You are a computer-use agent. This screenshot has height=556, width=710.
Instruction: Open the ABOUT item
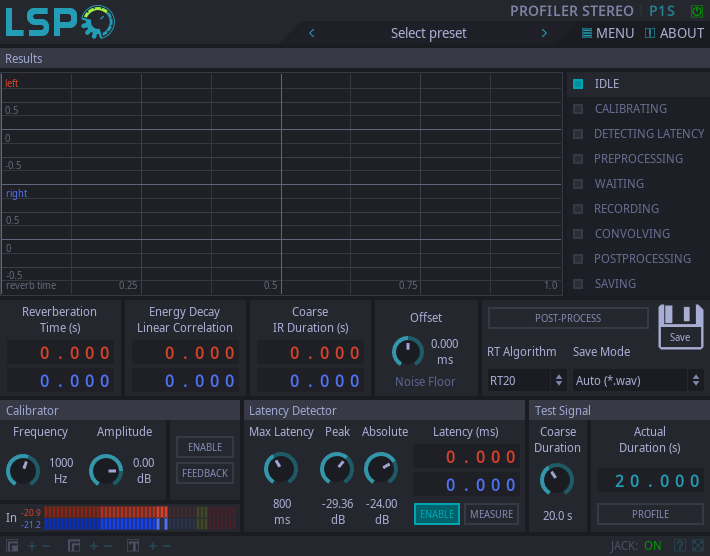pos(674,33)
